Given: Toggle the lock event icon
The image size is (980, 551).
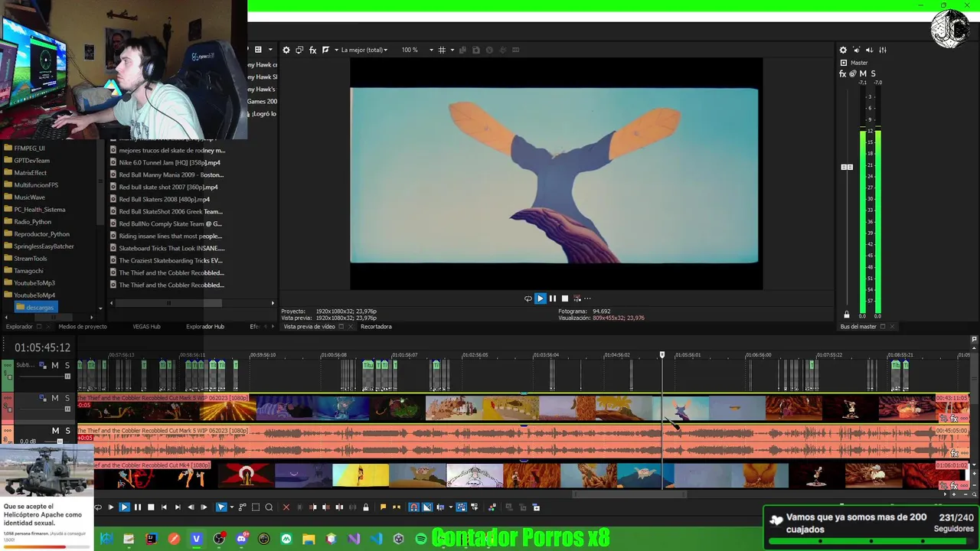Looking at the screenshot, I should click(366, 507).
